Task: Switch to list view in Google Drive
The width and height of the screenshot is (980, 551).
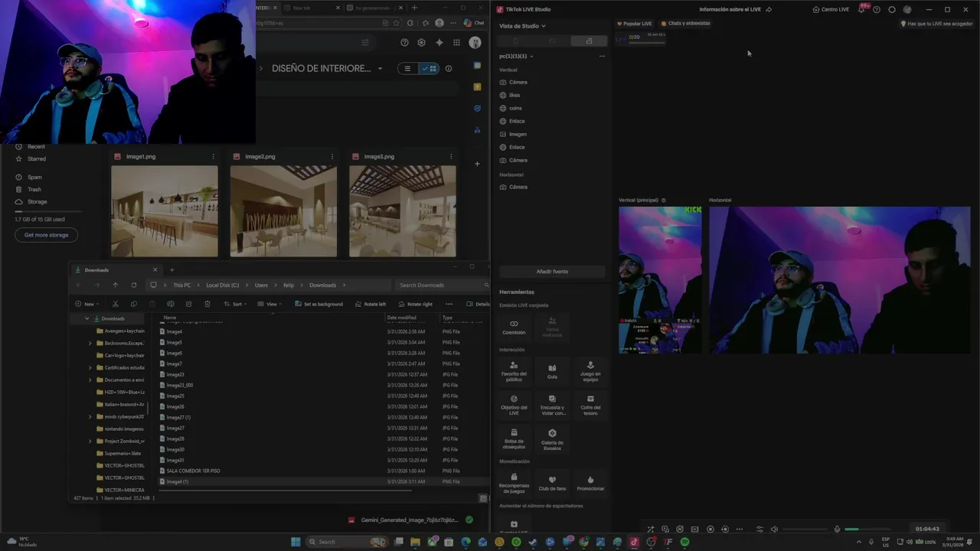Action: click(x=407, y=68)
